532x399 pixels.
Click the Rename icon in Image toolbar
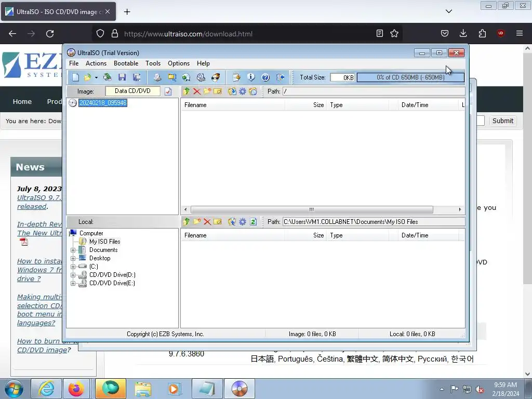218,91
